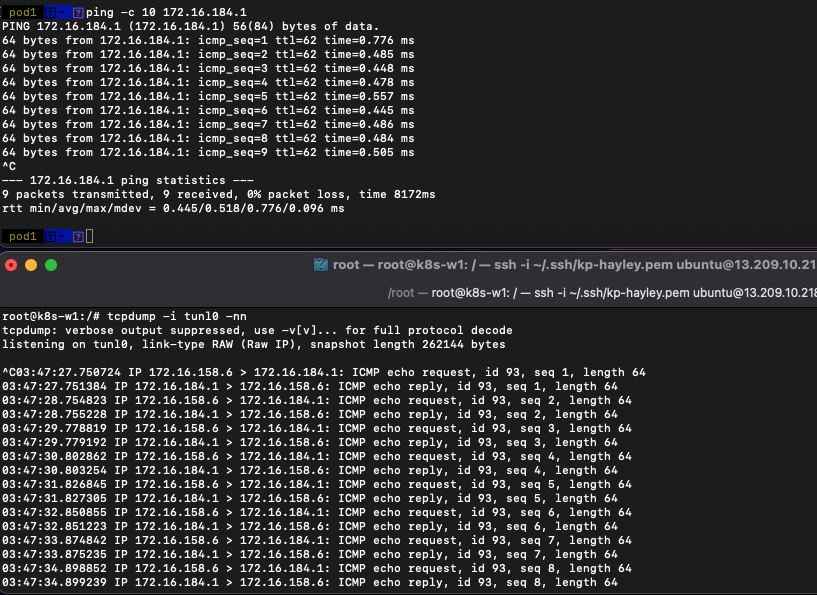Click the '9 packets transmitted, 9 received, 0% packet loss' line
This screenshot has width=817, height=595.
(x=218, y=194)
